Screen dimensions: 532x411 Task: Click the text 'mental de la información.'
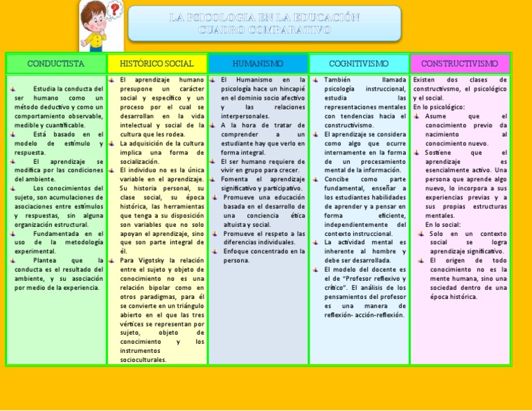(362, 170)
